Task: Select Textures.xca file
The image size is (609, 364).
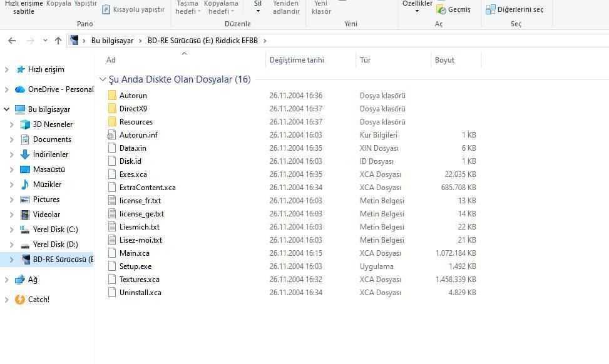Action: 140,280
